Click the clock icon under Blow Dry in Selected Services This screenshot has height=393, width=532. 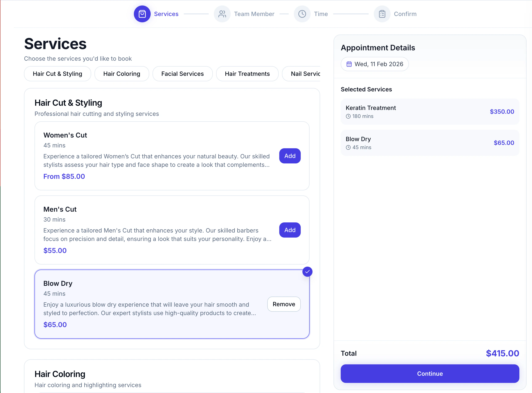coord(348,147)
